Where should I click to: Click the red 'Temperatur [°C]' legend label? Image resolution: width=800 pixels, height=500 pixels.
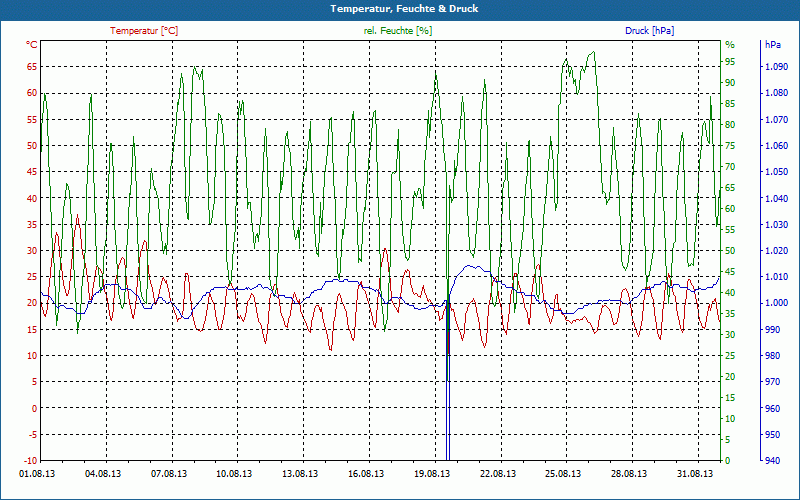[x=144, y=31]
